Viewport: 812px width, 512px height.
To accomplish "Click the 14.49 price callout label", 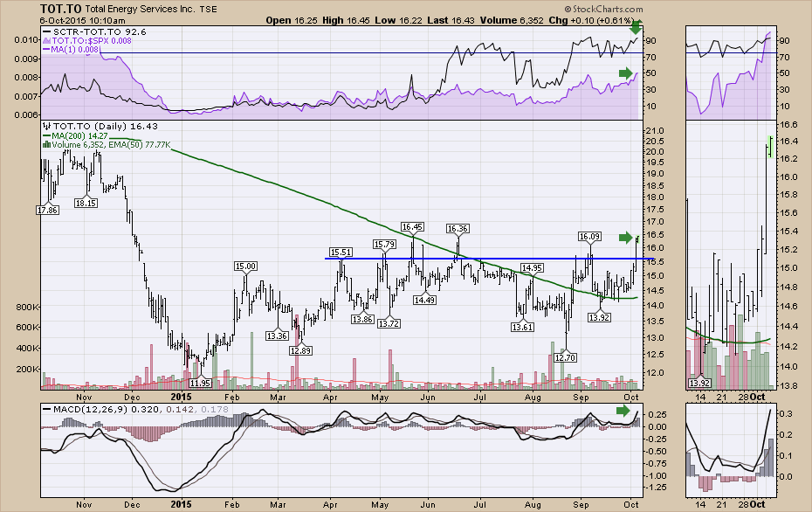I will (424, 300).
